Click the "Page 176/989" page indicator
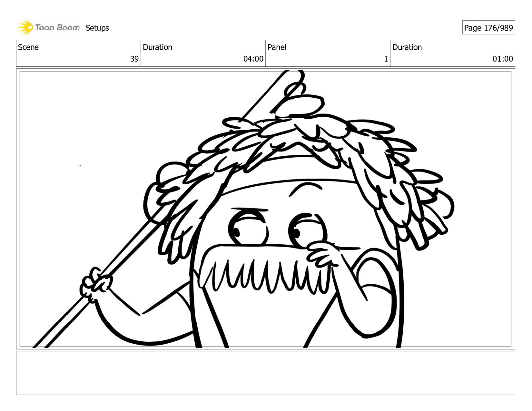Viewport: 532px width, 411px height. point(488,28)
